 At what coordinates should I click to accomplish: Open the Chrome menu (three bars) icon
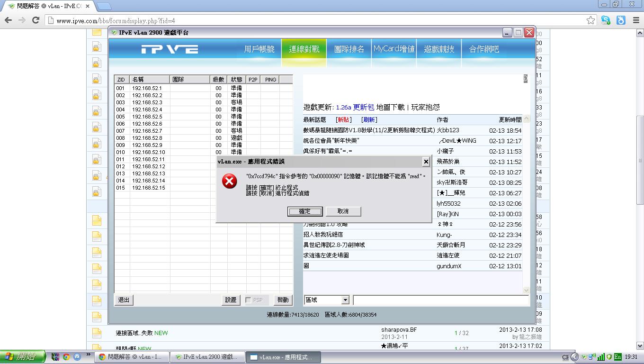click(x=635, y=20)
